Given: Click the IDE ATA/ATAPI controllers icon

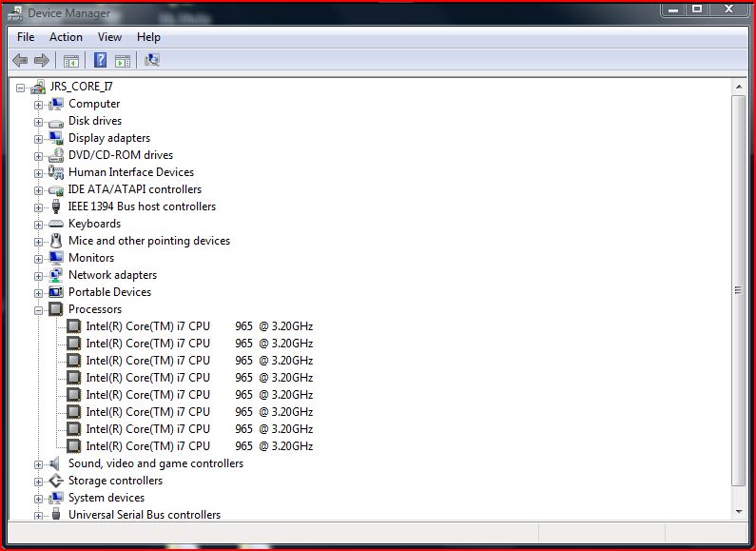Looking at the screenshot, I should click(56, 190).
